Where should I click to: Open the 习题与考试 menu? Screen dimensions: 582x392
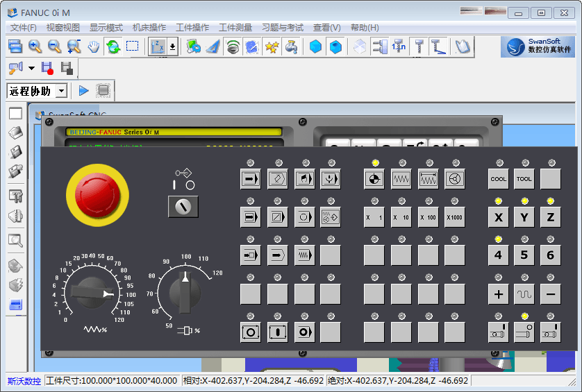[x=283, y=28]
